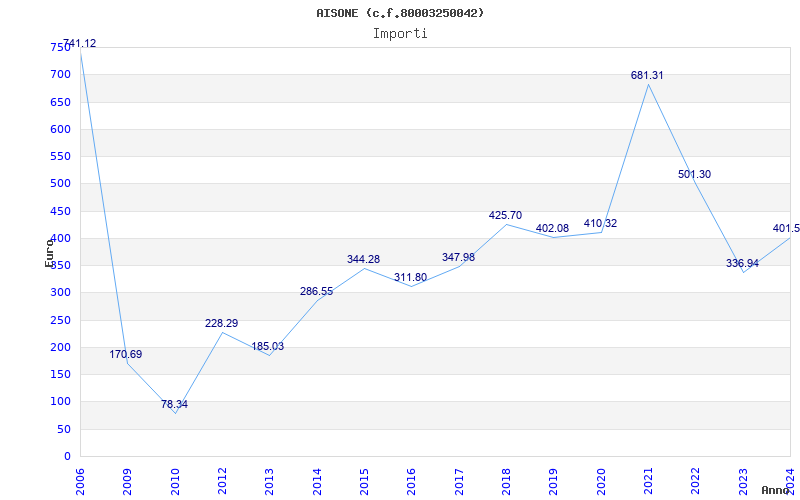
Task: Click the chart title AISONE (c.f.80003250042)
Action: 400,13
